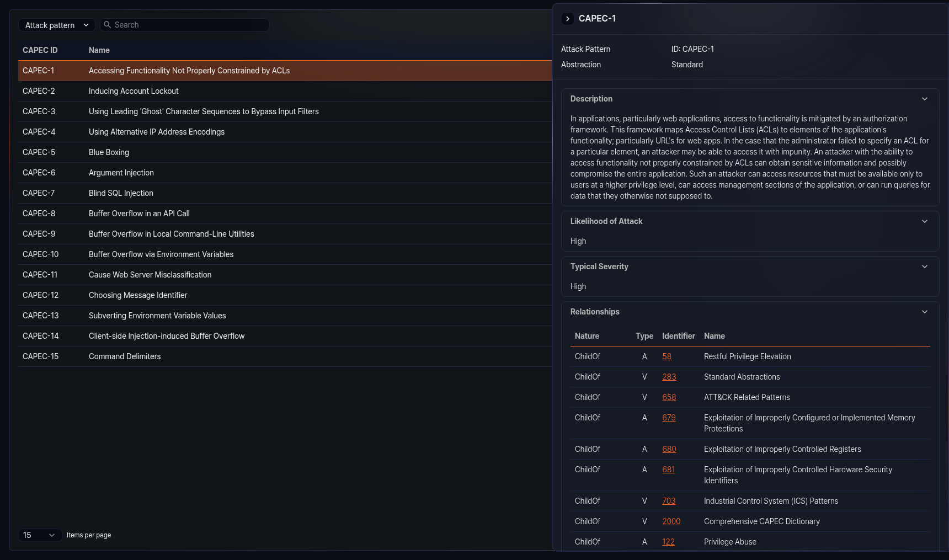Open the items per page dropdown

tap(39, 535)
